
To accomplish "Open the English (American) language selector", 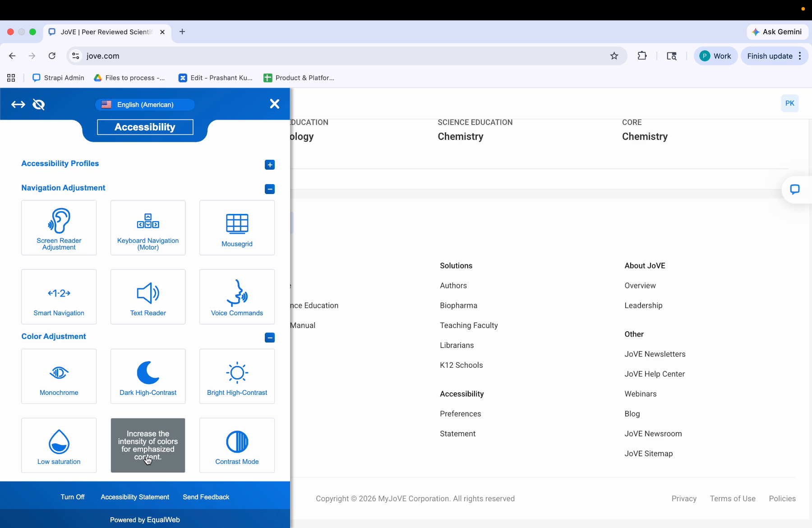I will click(145, 105).
